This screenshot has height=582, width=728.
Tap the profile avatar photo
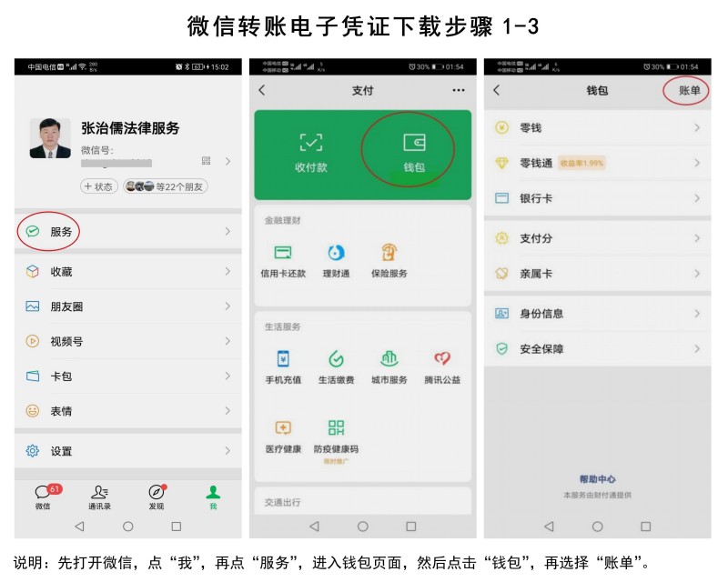(x=50, y=138)
